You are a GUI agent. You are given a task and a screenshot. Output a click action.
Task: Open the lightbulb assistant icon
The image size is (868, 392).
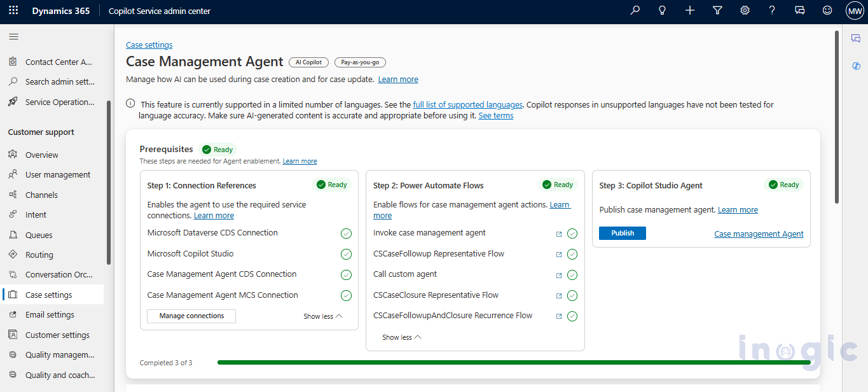(662, 11)
